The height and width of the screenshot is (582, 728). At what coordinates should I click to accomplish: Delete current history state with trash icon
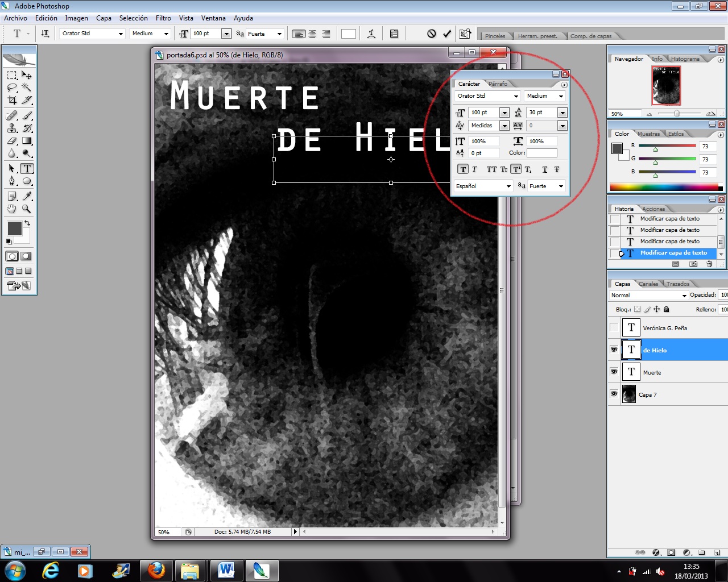click(709, 264)
